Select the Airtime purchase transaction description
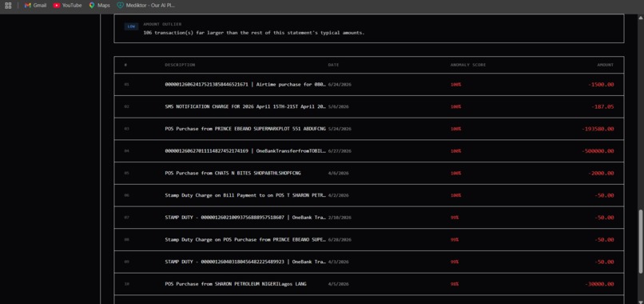This screenshot has height=304, width=644. click(x=245, y=84)
